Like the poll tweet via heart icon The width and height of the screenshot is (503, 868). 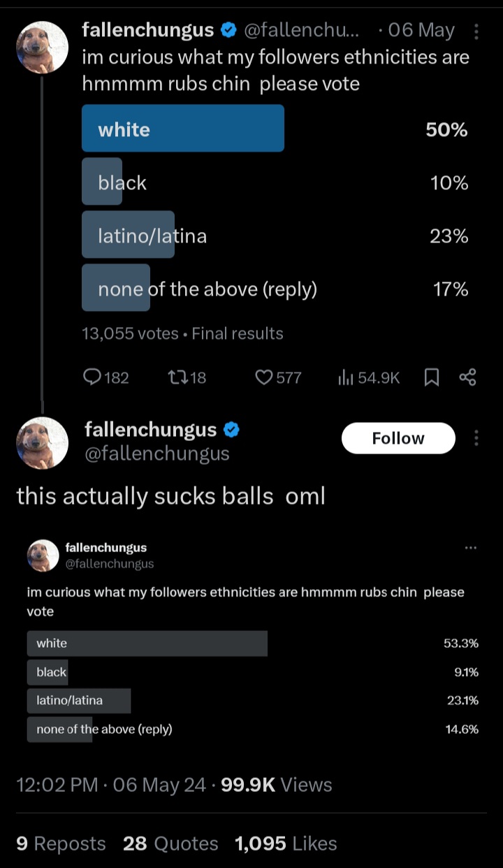click(263, 377)
